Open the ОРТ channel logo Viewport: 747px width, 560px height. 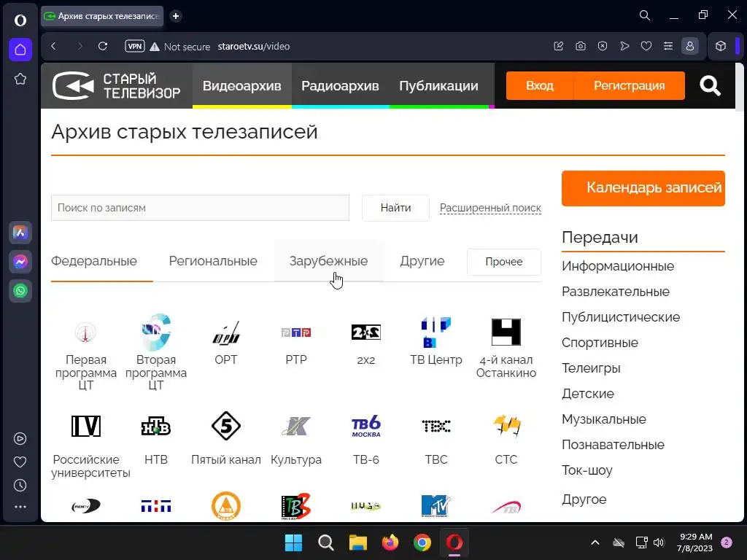pyautogui.click(x=226, y=332)
